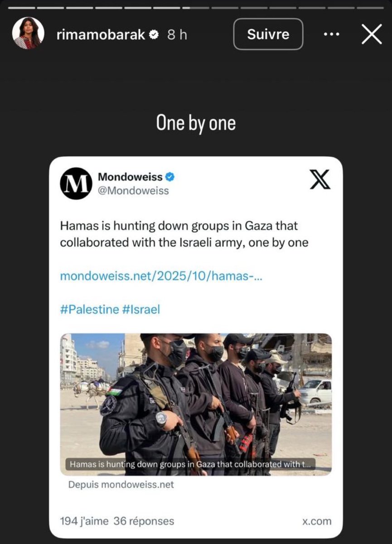Open the article preview photo
The width and height of the screenshot is (392, 544).
[196, 404]
